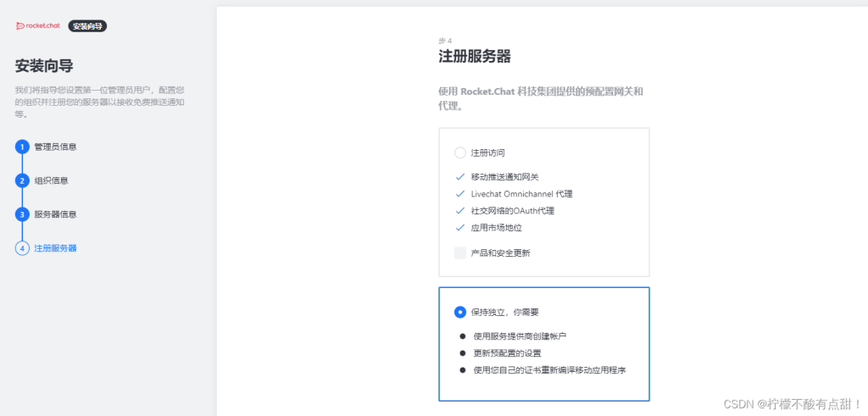This screenshot has width=868, height=416.
Task: Toggle the 产品和安全更新 checkbox
Action: click(x=460, y=252)
